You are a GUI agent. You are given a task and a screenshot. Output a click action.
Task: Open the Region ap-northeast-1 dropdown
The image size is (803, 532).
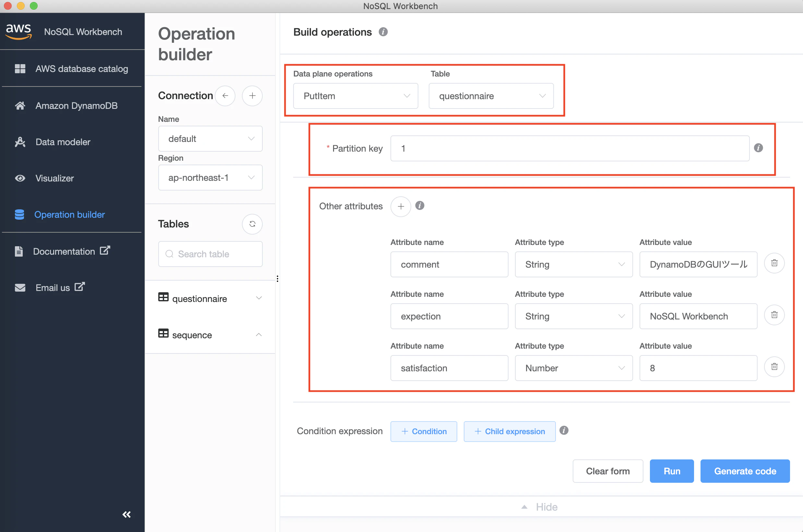click(x=210, y=178)
